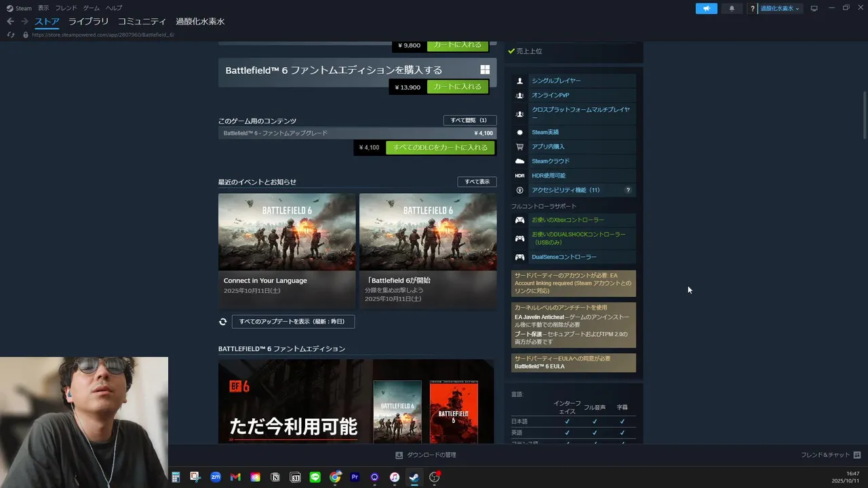
Task: Click the DUALSHOCKコントローラー support row
Action: pyautogui.click(x=574, y=238)
